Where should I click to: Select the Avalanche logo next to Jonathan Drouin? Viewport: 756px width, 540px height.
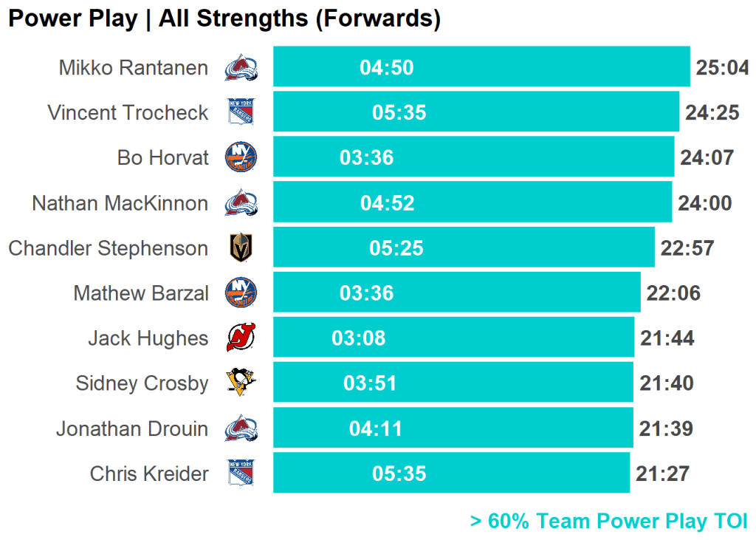click(x=241, y=428)
